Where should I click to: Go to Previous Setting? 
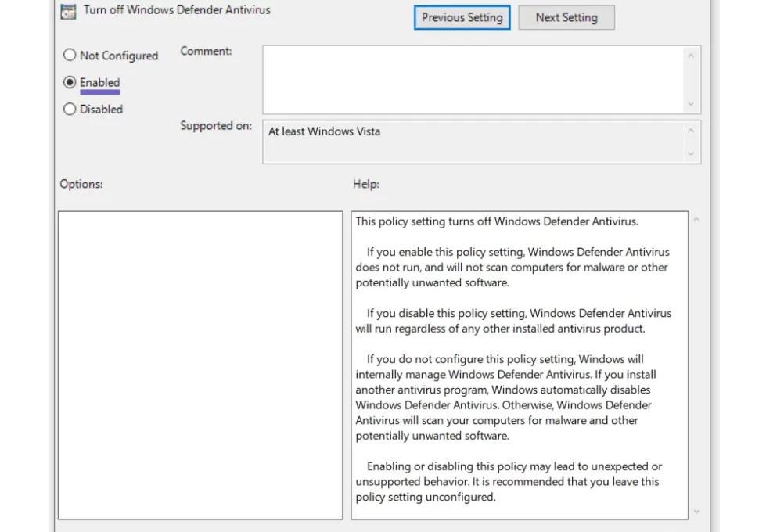click(x=462, y=17)
